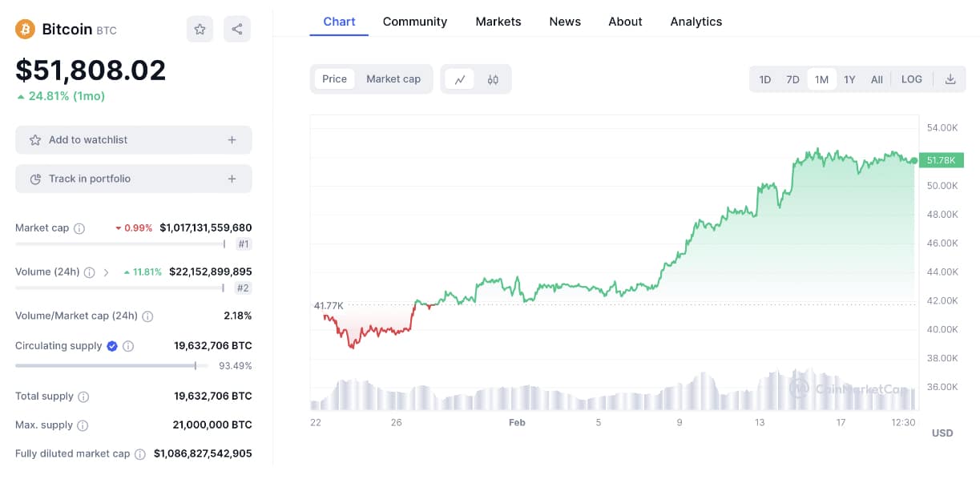Enable LOG scale on chart
Screen dimensions: 980x479
(912, 79)
